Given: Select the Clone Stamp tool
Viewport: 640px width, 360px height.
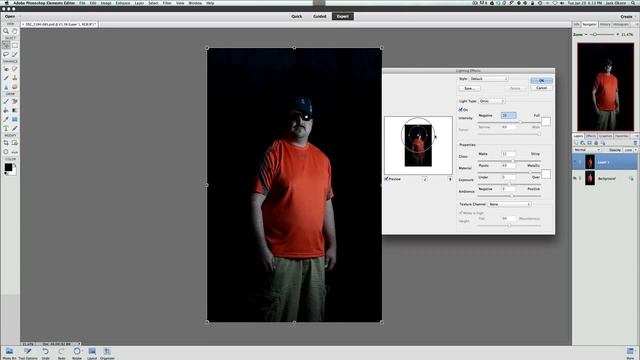Looking at the screenshot, I should [15, 78].
